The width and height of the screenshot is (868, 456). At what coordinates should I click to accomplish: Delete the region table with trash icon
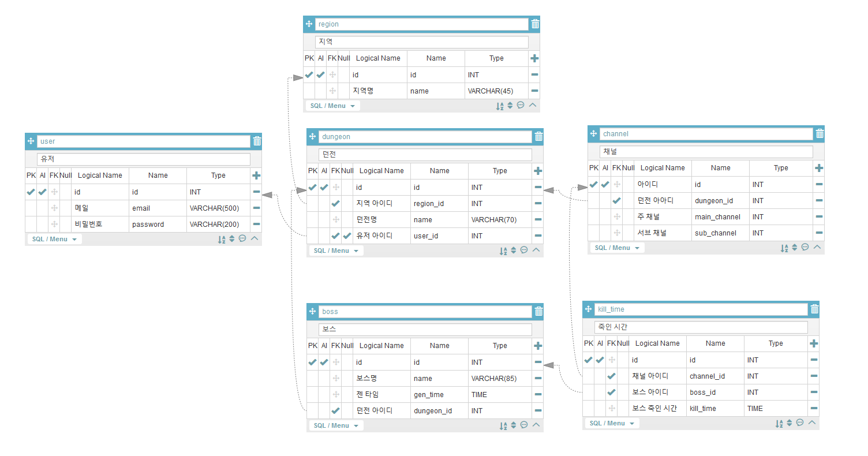pyautogui.click(x=535, y=24)
